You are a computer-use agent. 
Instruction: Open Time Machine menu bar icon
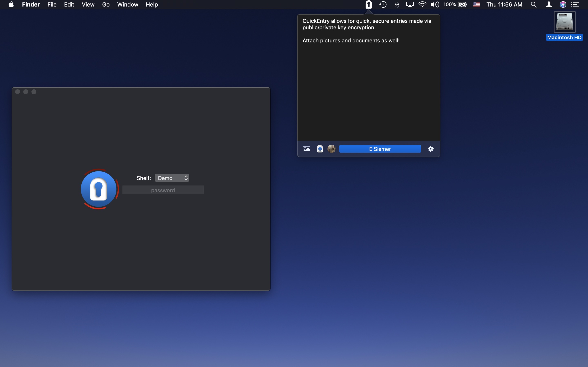[x=383, y=5]
